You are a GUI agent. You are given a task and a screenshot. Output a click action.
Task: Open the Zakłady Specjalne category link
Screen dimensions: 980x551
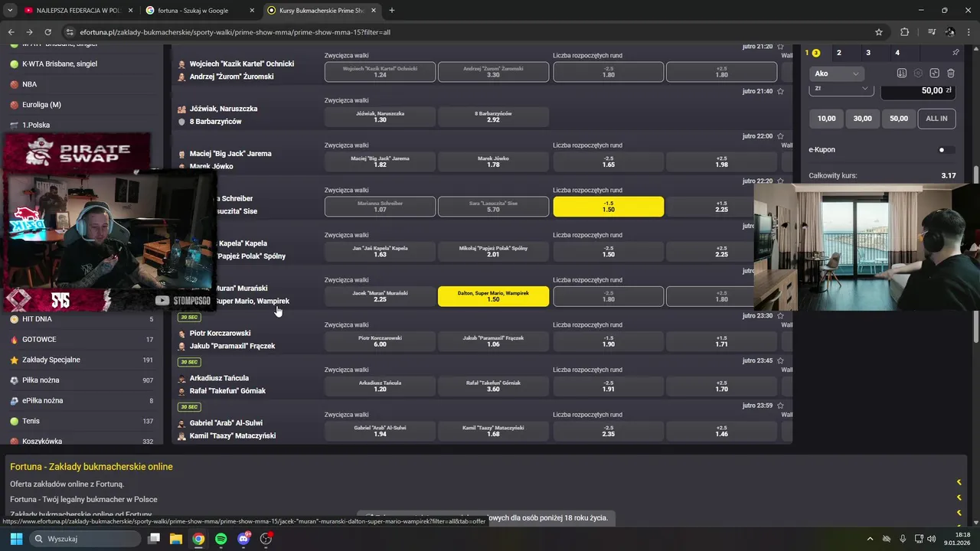tap(51, 360)
